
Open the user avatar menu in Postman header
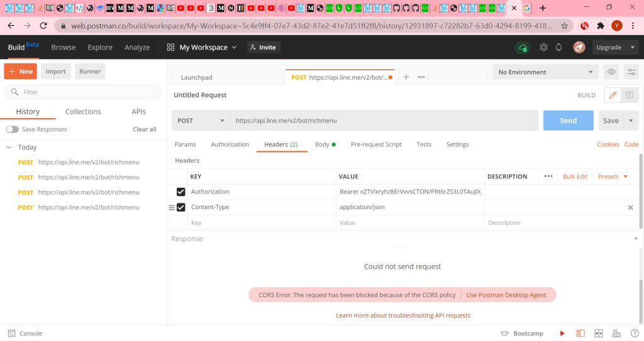point(579,47)
